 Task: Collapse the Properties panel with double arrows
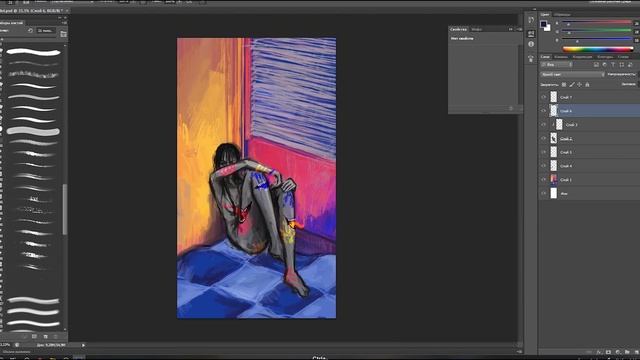coord(511,29)
